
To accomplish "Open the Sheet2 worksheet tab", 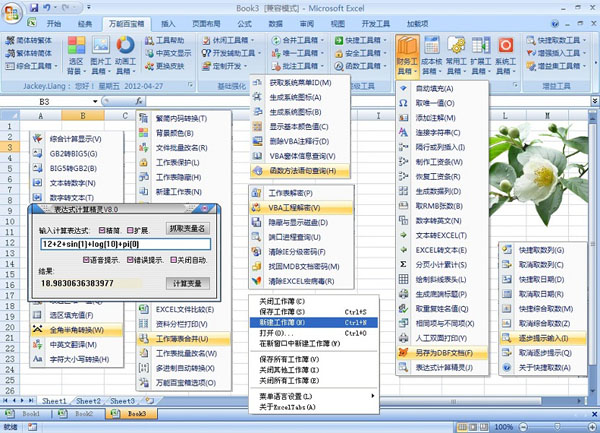I will pos(88,401).
